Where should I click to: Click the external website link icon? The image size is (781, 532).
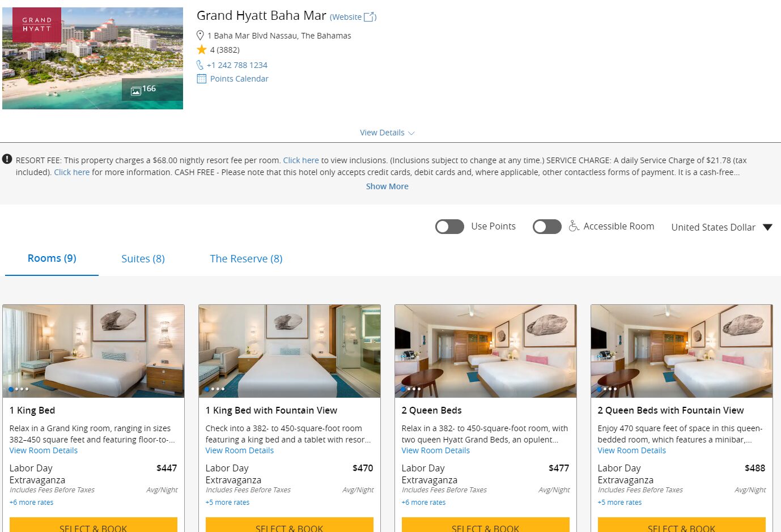370,17
